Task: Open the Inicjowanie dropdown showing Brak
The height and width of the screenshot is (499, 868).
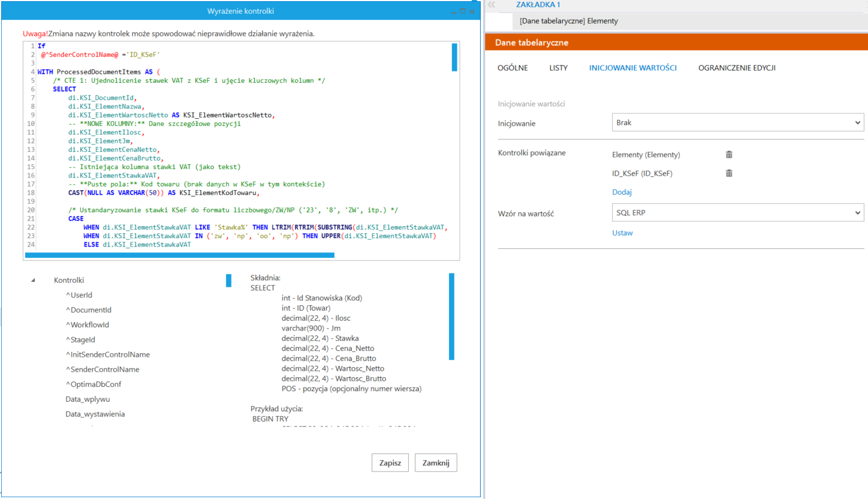Action: 737,122
